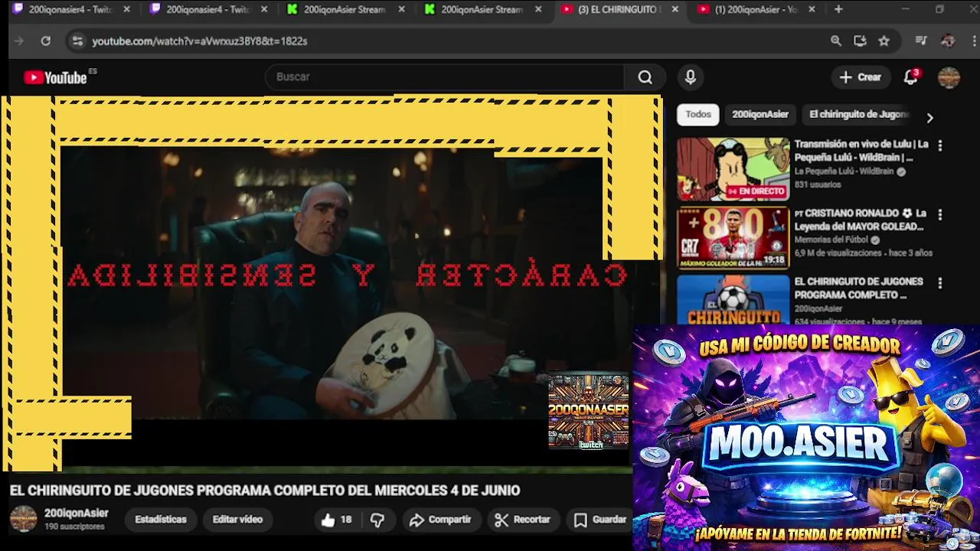Click title EL CHIRINGUITO DE JUGONES PROGRAMA COMPLETO
This screenshot has width=980, height=551.
(858, 289)
